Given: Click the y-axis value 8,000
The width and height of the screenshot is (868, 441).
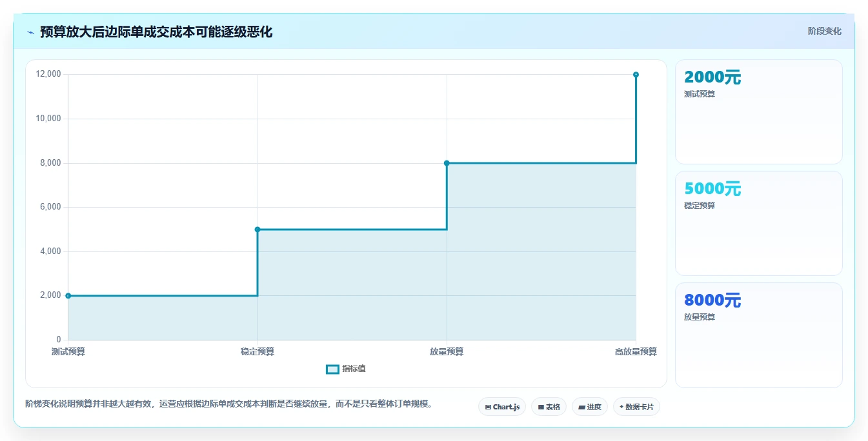Looking at the screenshot, I should [x=50, y=163].
